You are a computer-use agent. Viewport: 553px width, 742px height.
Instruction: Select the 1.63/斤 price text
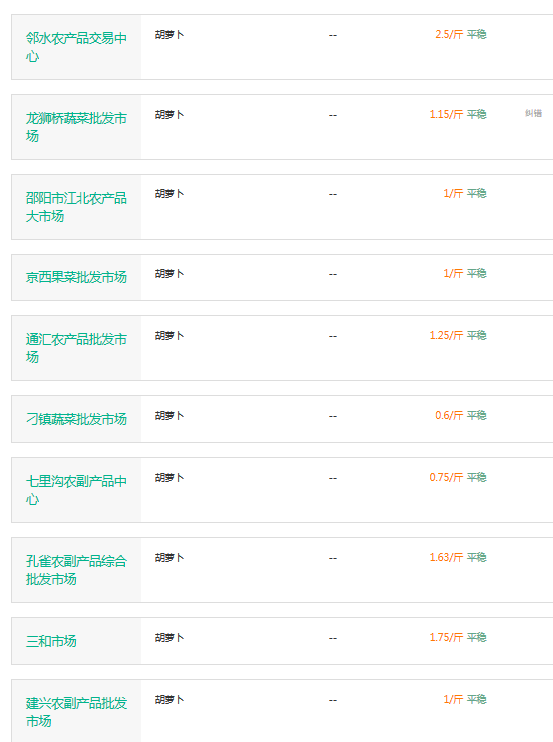coord(446,557)
